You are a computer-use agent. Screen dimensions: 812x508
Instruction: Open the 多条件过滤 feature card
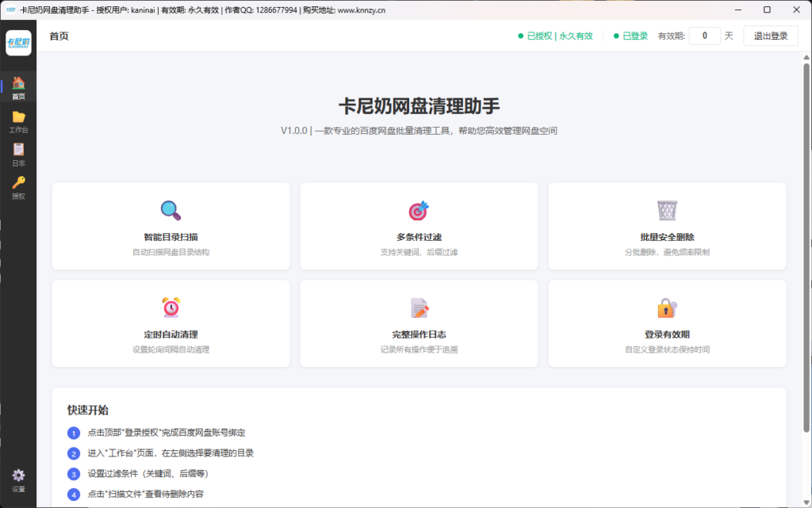[x=419, y=226]
